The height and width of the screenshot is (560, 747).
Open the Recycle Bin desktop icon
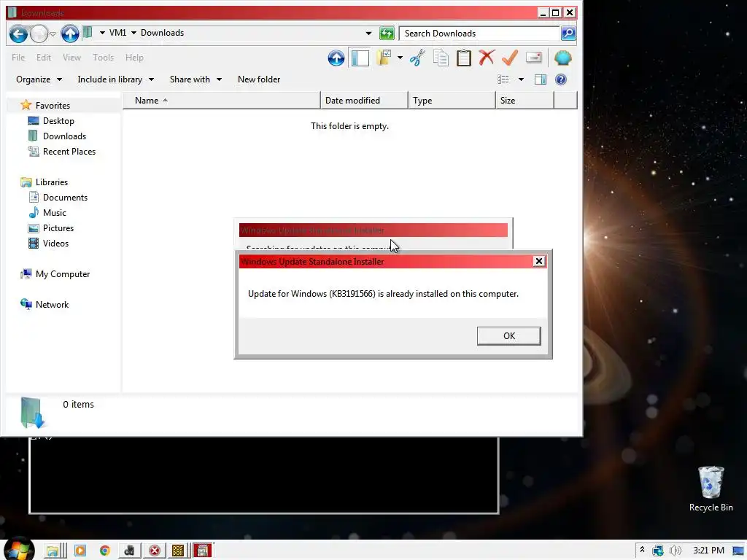click(x=711, y=489)
